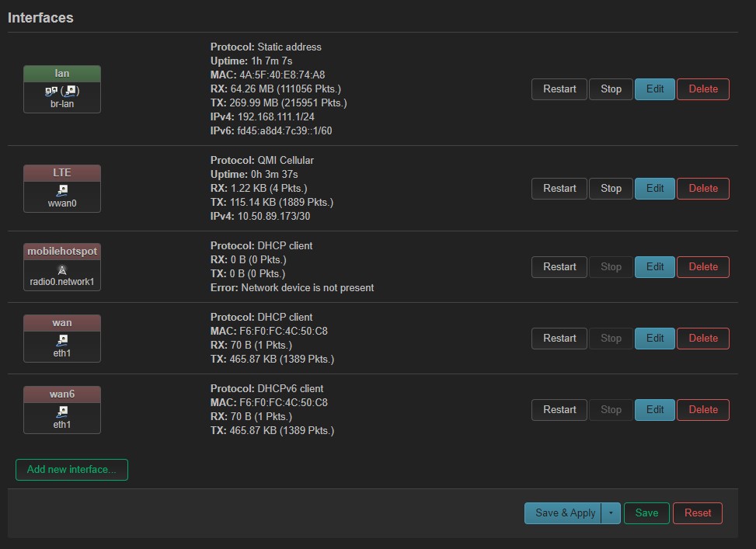Select the green lan interface badge

(62, 74)
